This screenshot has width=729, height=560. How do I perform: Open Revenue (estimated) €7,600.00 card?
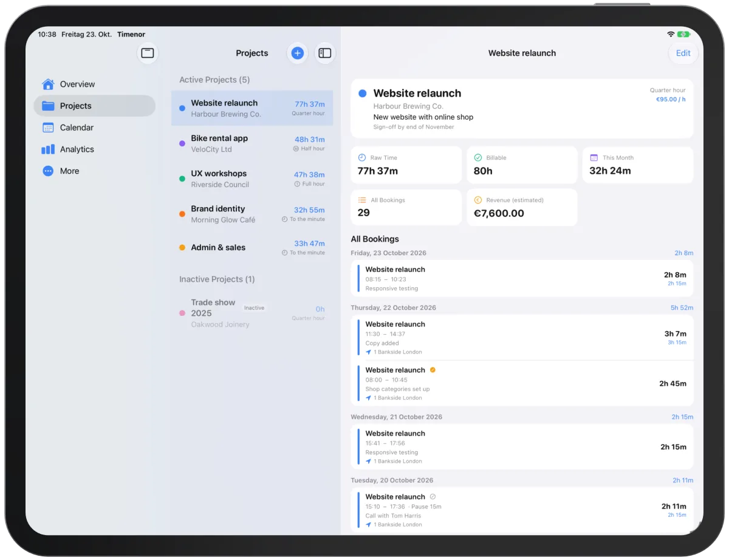[x=522, y=207]
